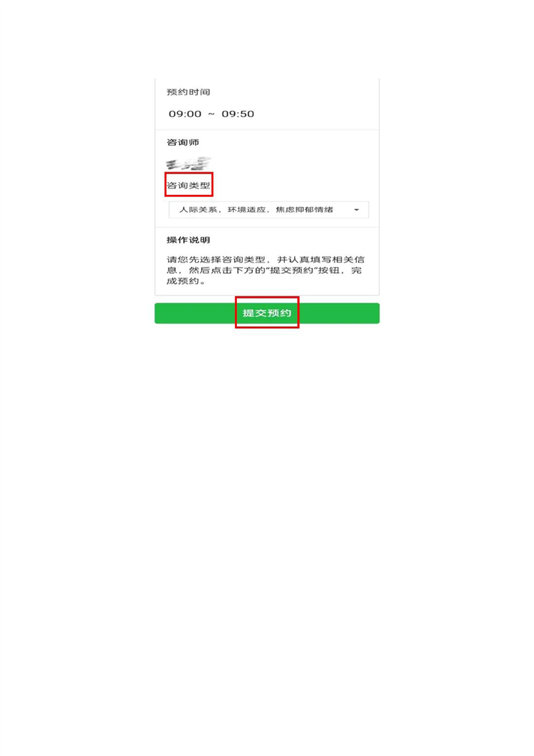534x756 pixels.
Task: Open the 咨询类型 dropdown arrow
Action: [x=357, y=210]
